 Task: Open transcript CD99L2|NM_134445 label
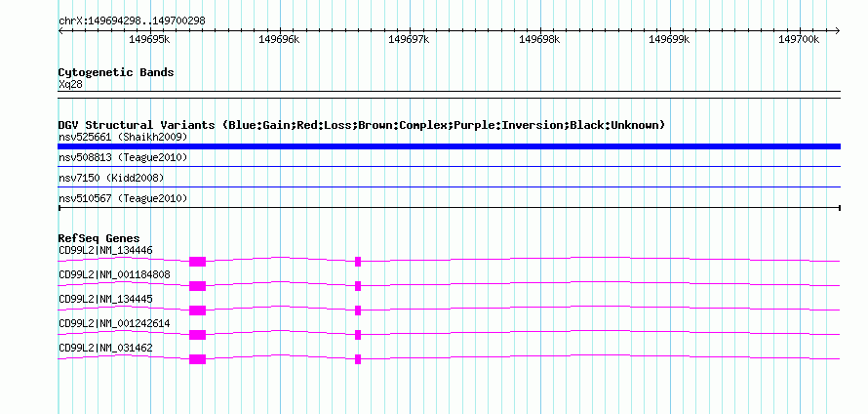pyautogui.click(x=105, y=300)
